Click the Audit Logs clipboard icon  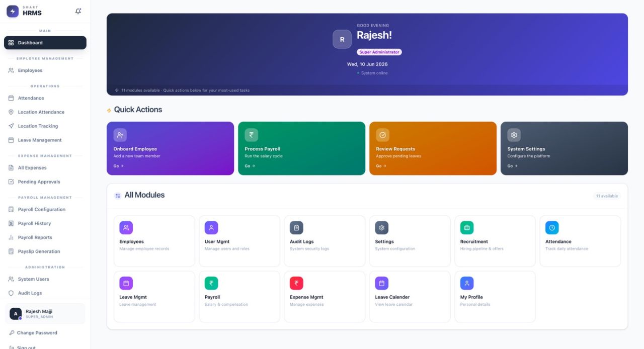tap(296, 228)
